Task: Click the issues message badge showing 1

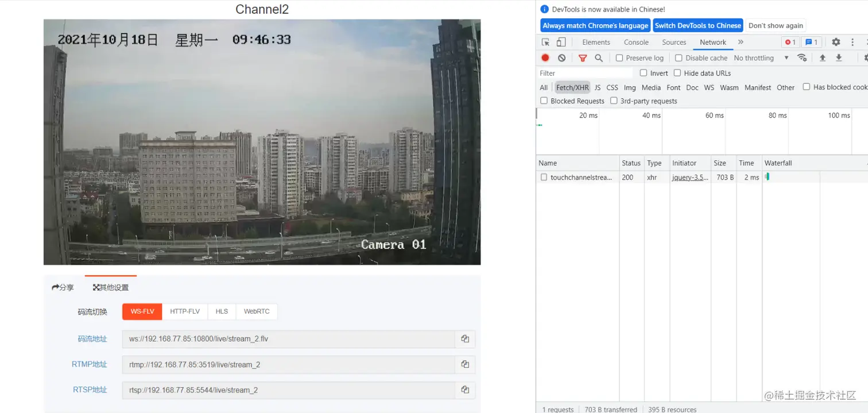Action: [811, 42]
